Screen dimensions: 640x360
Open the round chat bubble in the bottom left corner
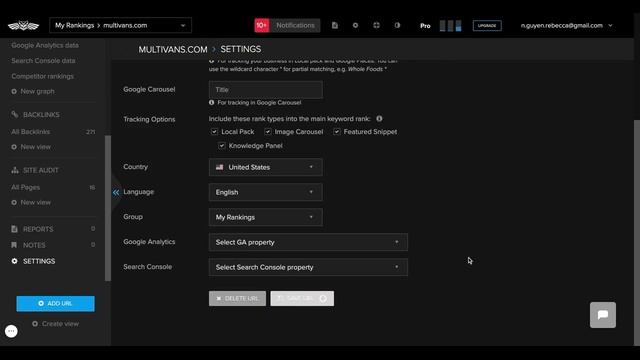[11, 331]
